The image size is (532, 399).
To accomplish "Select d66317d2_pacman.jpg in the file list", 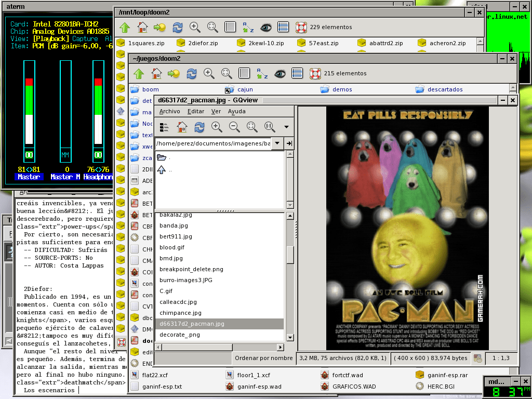I will tap(220, 324).
